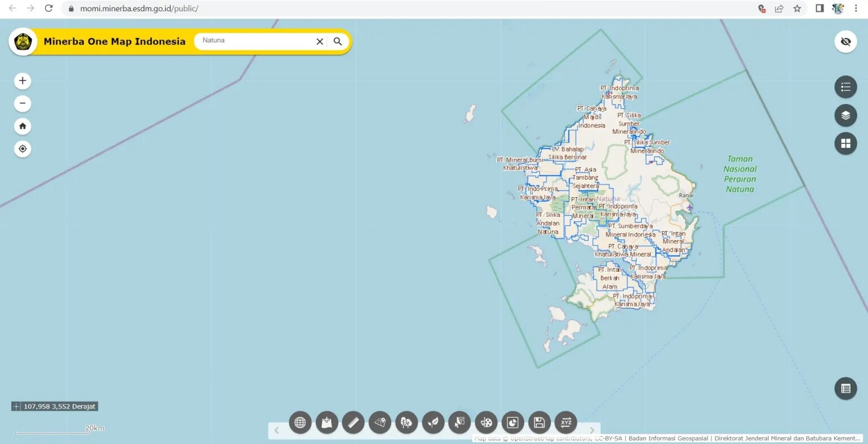868x444 pixels.
Task: Click PT. Cahaya Khatulistiwa Mineral label
Action: tap(623, 250)
